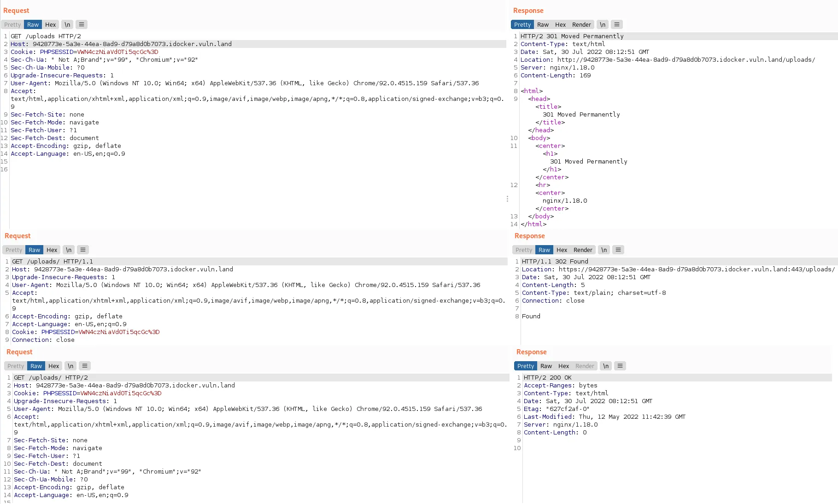The width and height of the screenshot is (838, 504).
Task: Toggle the \n button in the 301 response panel
Action: click(x=603, y=24)
